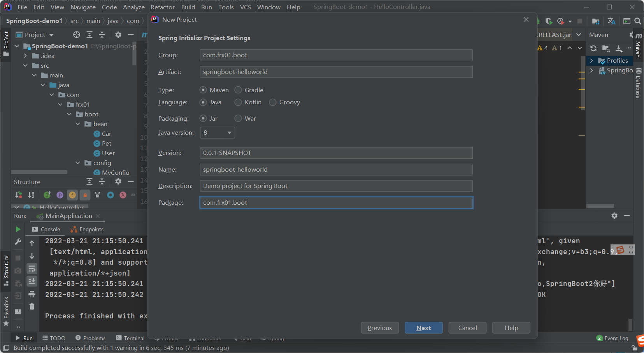The image size is (644, 353).
Task: Toggle show properties in Structure
Action: click(x=60, y=195)
